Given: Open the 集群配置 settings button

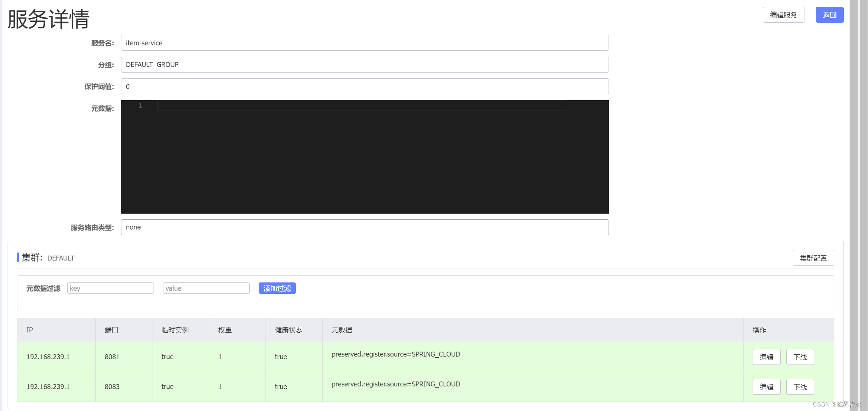Looking at the screenshot, I should click(813, 258).
